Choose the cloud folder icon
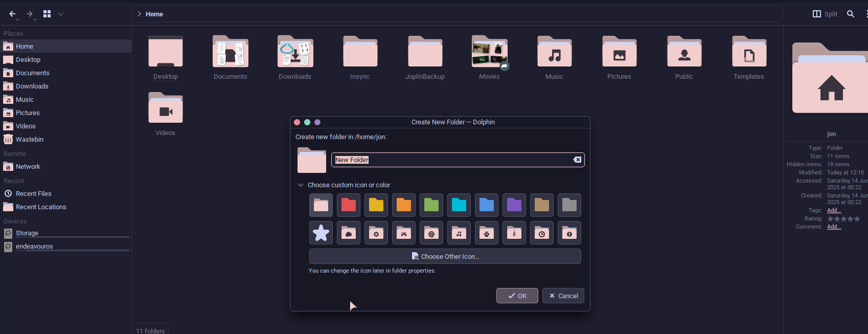Viewport: 868px width, 334px height. coord(349,233)
